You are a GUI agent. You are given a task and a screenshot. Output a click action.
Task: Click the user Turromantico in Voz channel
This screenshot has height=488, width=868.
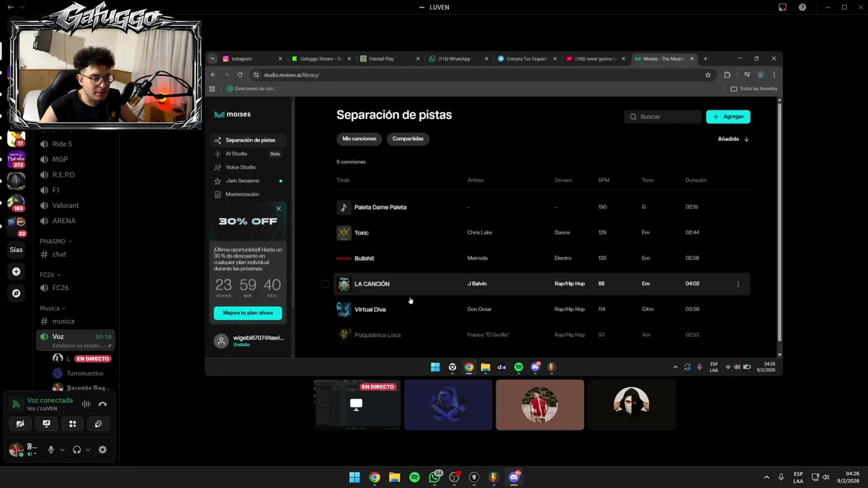pos(85,373)
